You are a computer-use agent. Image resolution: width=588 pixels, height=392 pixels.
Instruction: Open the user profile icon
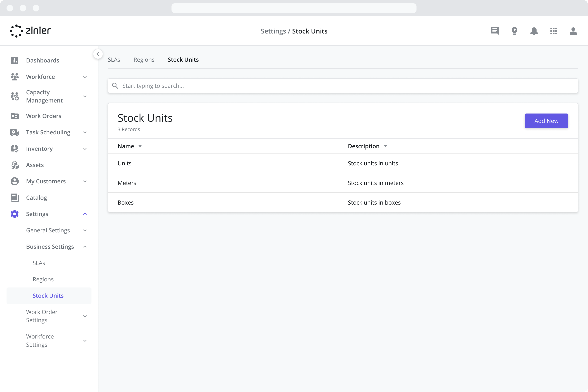click(x=573, y=31)
